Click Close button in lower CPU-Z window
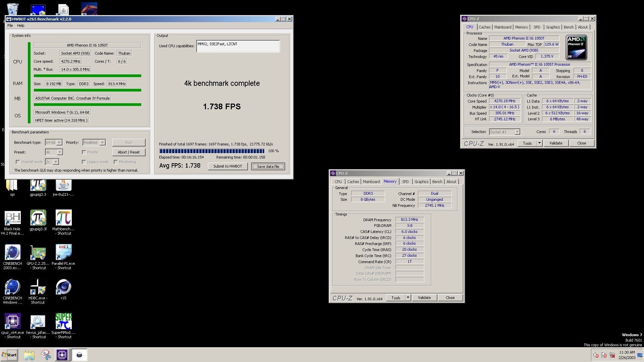 (450, 298)
